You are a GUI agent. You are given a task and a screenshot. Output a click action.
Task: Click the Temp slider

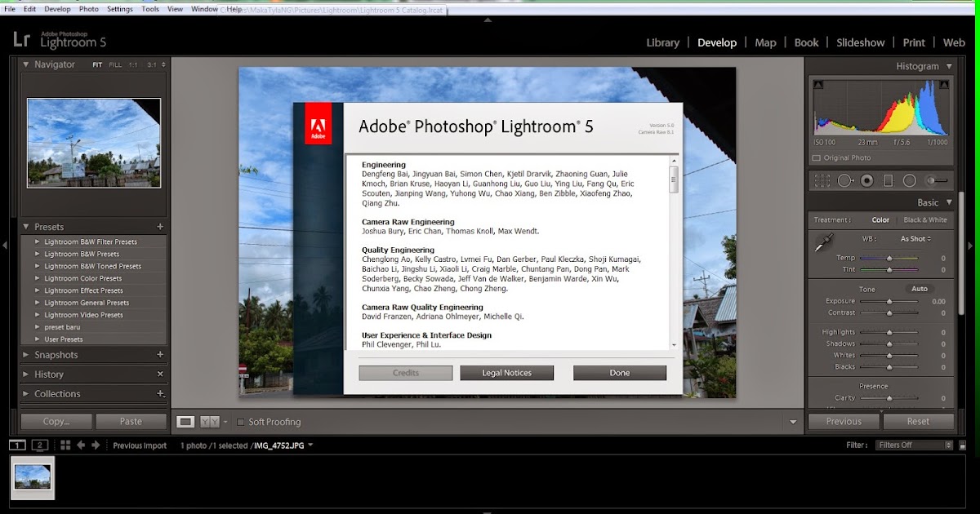point(889,258)
